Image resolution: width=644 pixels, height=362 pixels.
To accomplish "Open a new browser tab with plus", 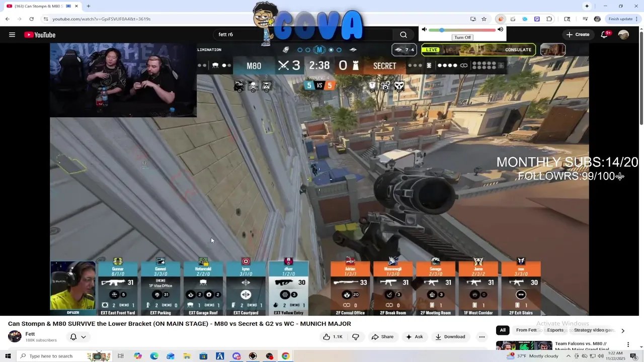I will (x=89, y=6).
